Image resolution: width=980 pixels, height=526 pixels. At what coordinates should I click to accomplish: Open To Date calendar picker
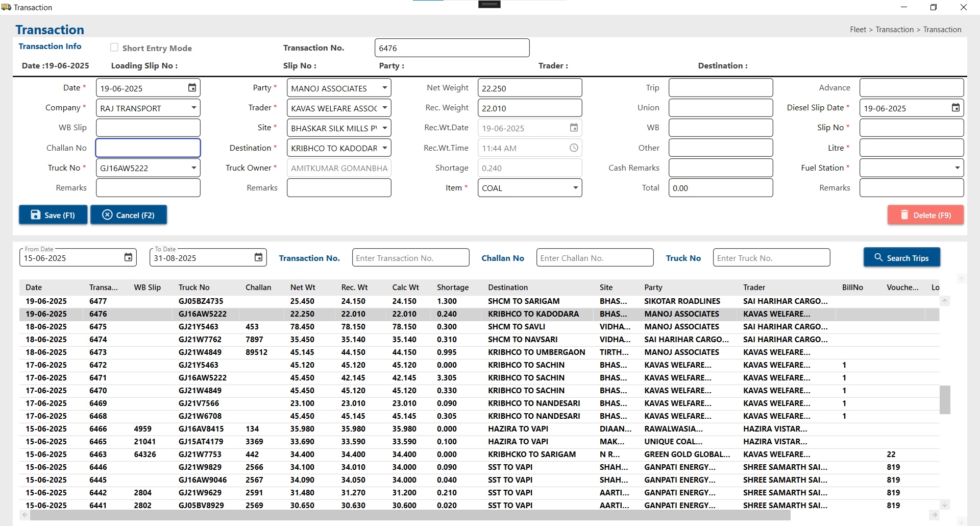coord(258,257)
